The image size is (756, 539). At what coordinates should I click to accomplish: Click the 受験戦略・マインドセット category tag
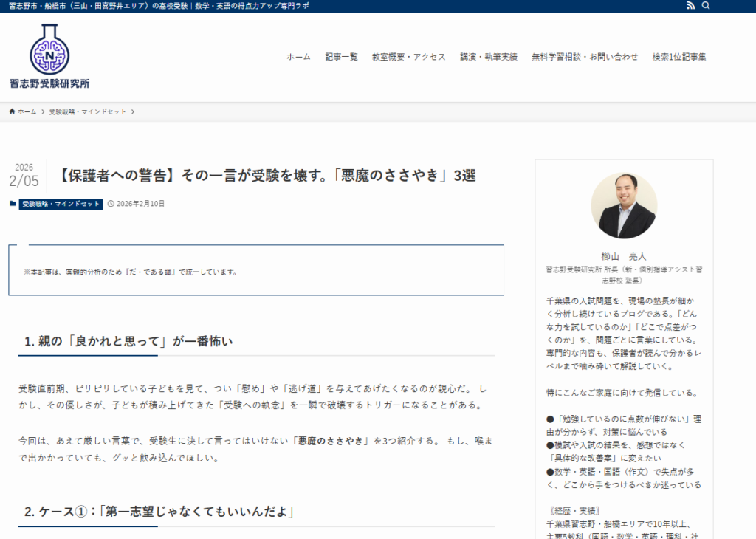[61, 204]
